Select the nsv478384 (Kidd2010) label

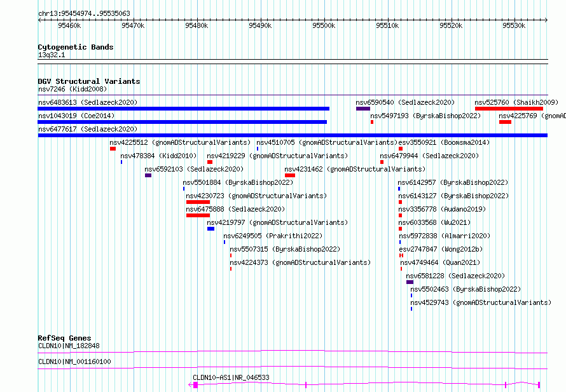pyautogui.click(x=158, y=156)
